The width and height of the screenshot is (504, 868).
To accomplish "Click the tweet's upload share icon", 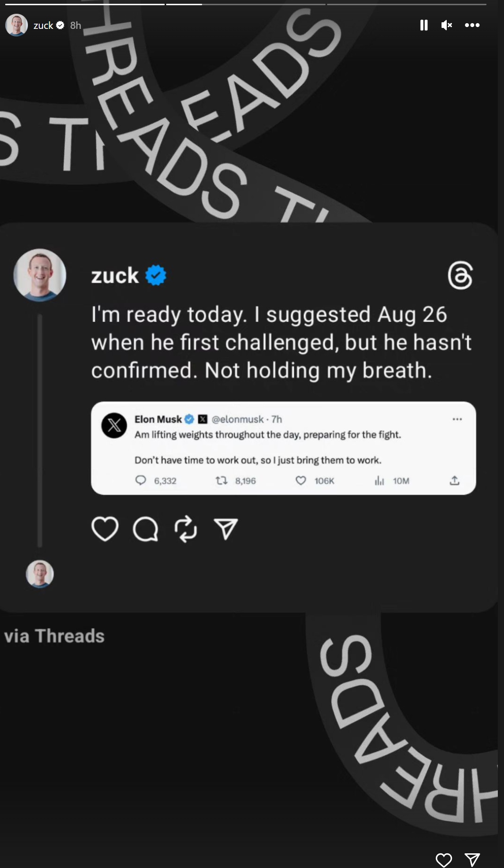I will coord(454,481).
